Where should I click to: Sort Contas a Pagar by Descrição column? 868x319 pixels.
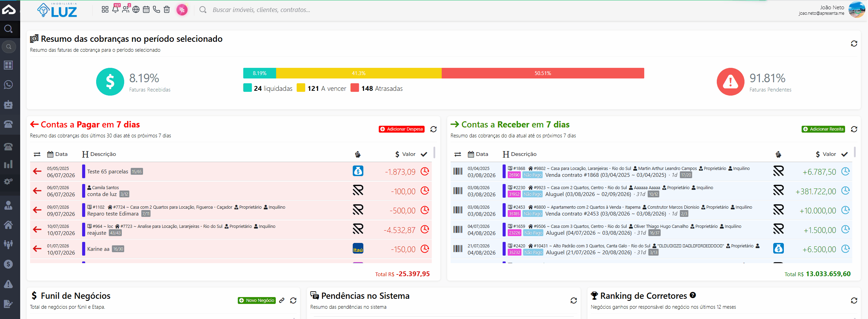click(99, 154)
